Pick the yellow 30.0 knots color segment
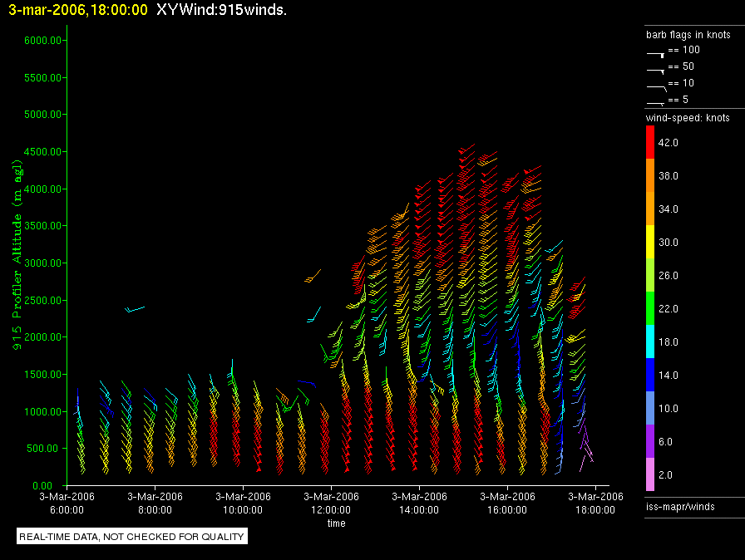 point(651,243)
